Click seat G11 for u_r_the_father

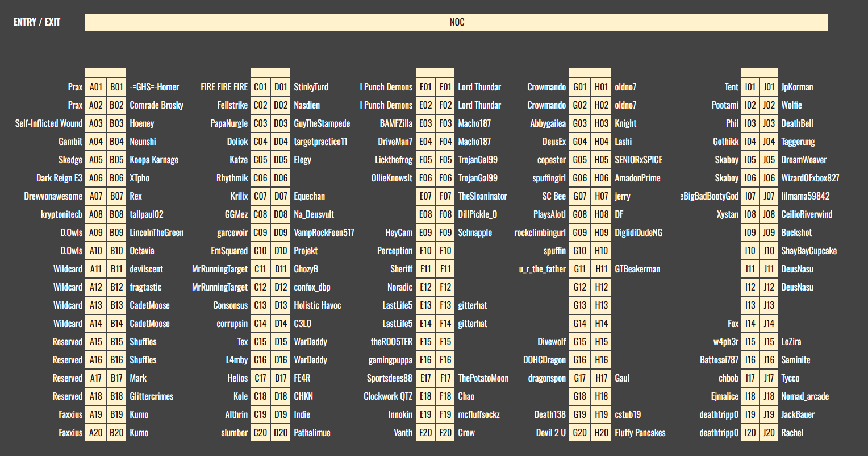click(579, 269)
